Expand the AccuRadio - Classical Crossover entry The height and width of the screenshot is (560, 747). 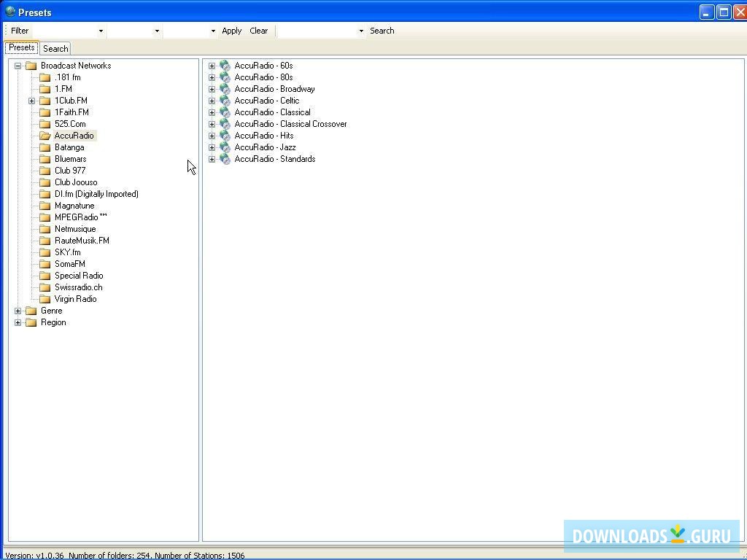[x=212, y=124]
